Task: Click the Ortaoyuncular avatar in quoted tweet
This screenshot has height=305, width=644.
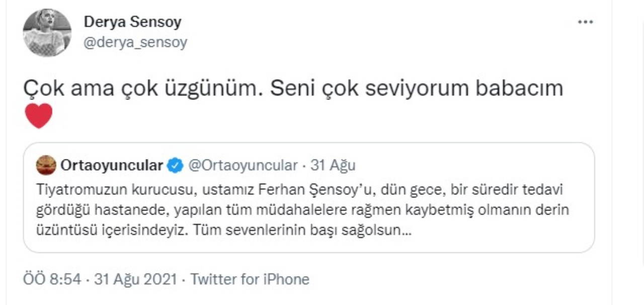Action: (46, 165)
